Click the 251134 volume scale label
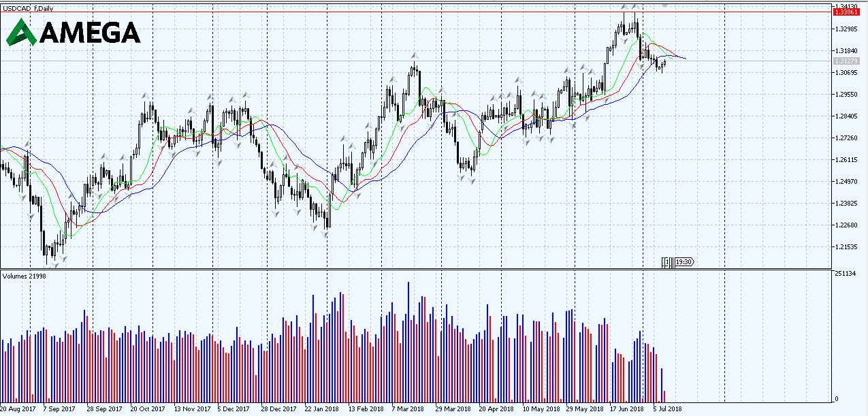 pos(846,274)
